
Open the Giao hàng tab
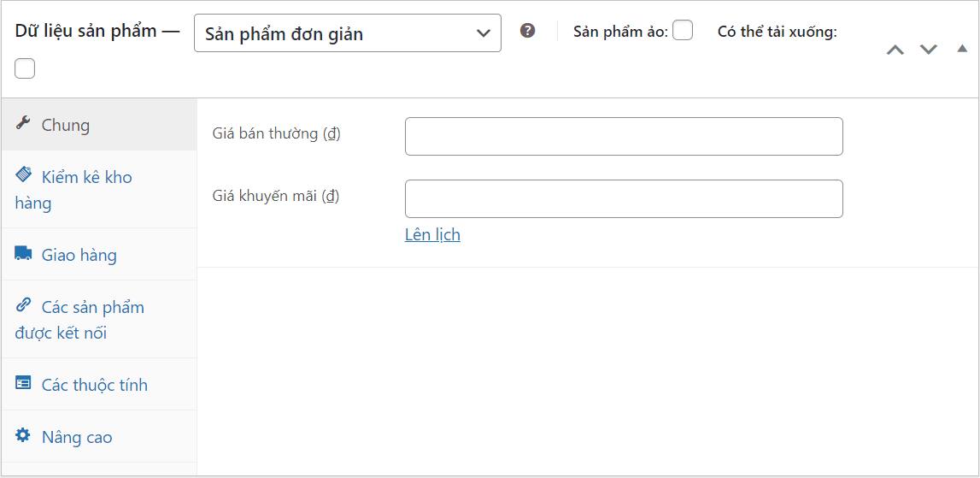coord(99,255)
